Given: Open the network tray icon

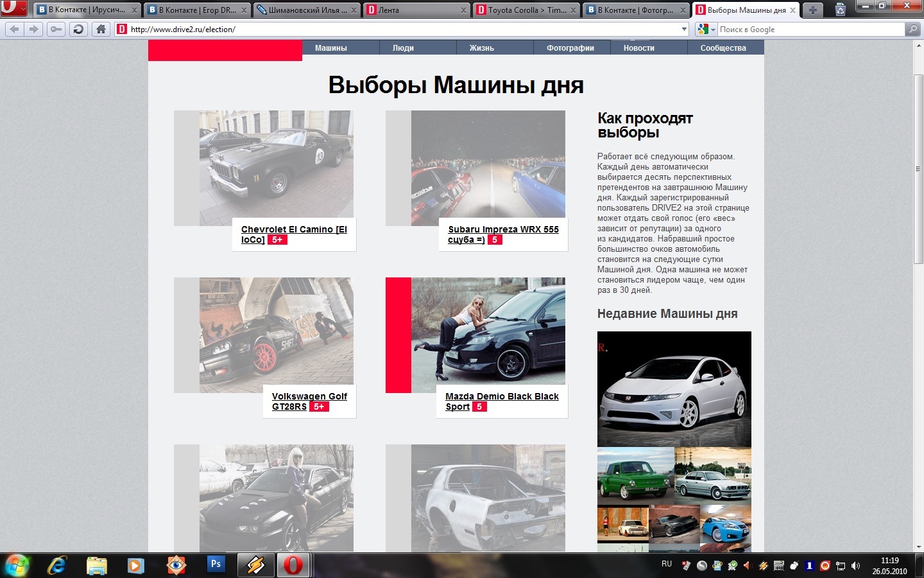Looking at the screenshot, I should click(x=841, y=566).
